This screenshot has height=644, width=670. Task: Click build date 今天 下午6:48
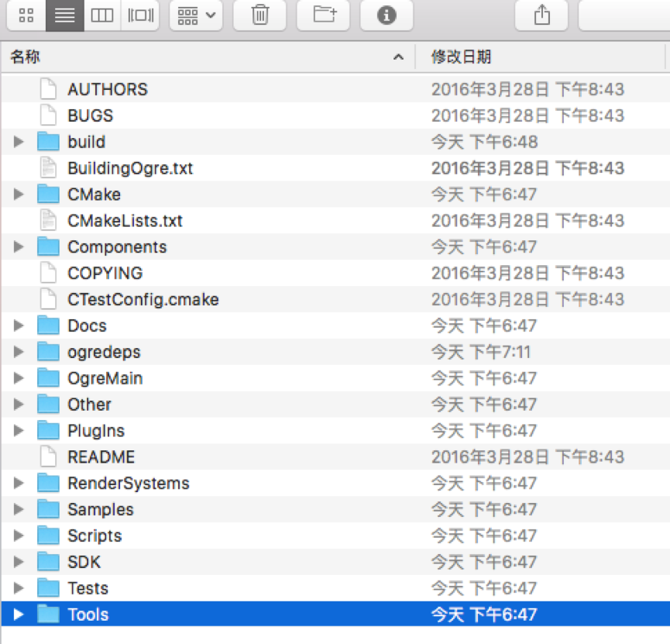pyautogui.click(x=485, y=142)
